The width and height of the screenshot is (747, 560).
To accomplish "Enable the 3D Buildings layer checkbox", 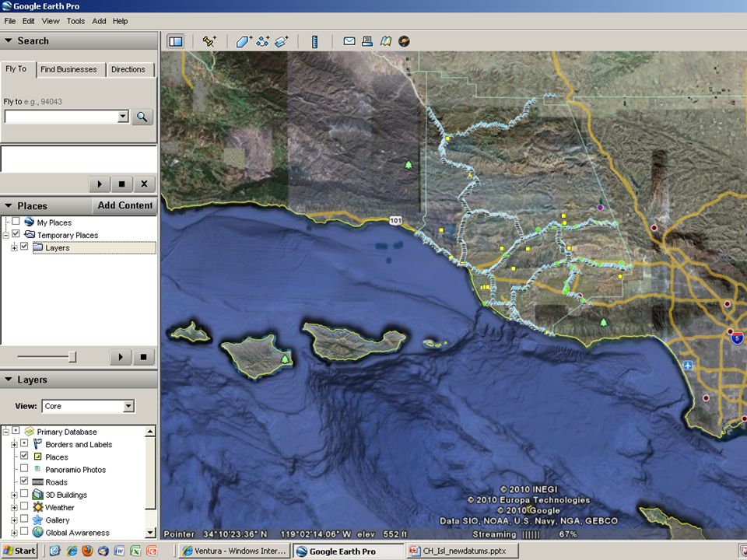I will point(24,493).
